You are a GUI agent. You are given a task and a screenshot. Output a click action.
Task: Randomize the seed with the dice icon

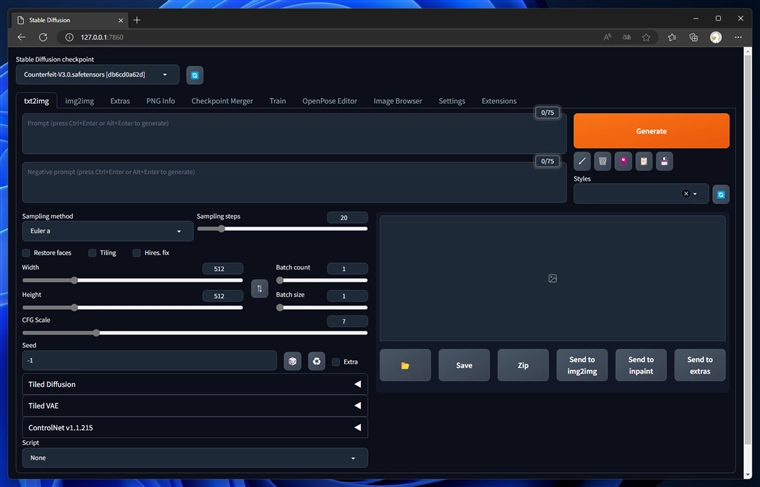[292, 361]
